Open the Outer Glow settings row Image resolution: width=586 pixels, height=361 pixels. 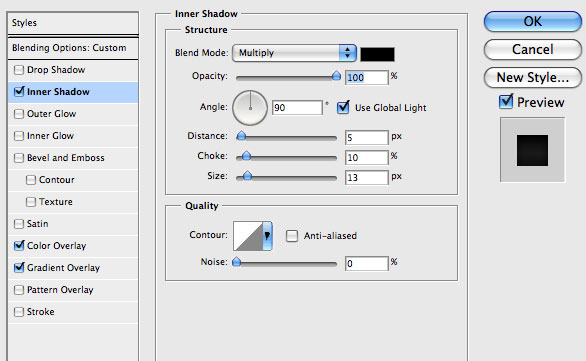coord(73,114)
